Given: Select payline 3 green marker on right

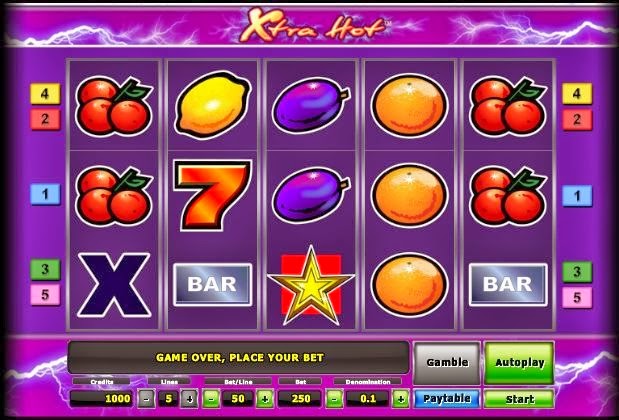Looking at the screenshot, I should 577,272.
